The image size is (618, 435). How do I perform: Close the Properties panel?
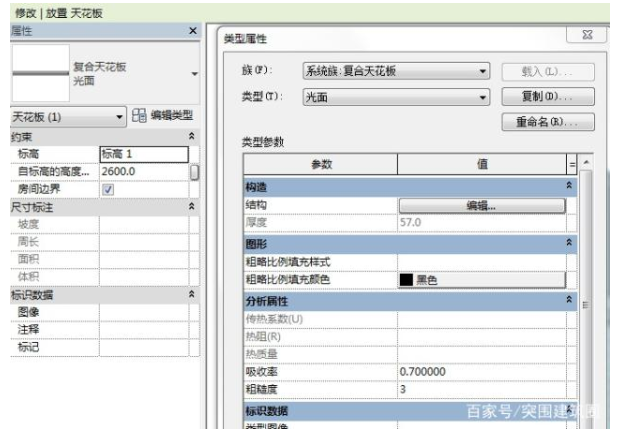193,31
